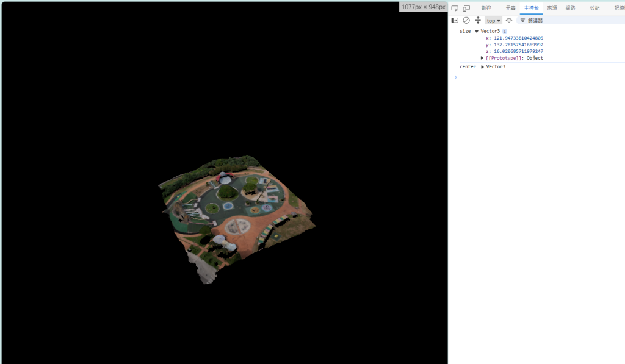Collapse the size Vector3 object
The image size is (625, 364).
click(x=476, y=31)
